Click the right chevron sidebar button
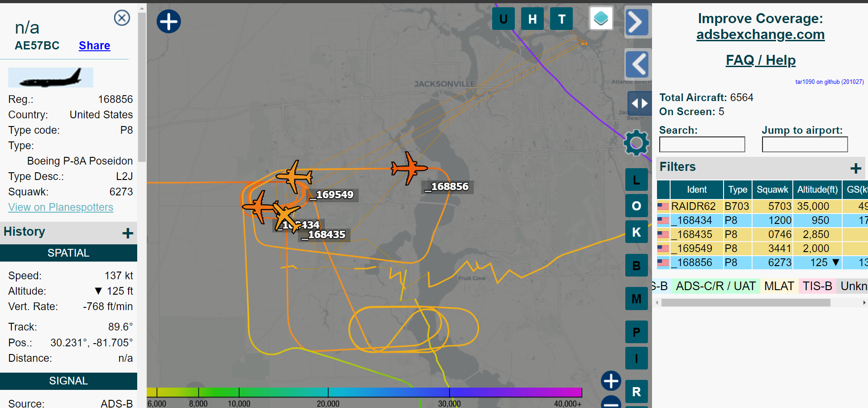Screen dimensions: 868x408 pyautogui.click(x=638, y=22)
